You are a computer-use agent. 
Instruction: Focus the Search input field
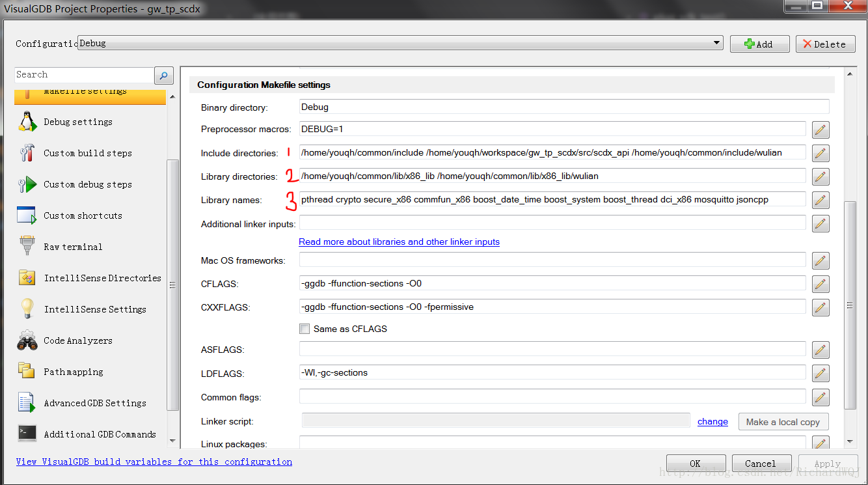[x=84, y=75]
